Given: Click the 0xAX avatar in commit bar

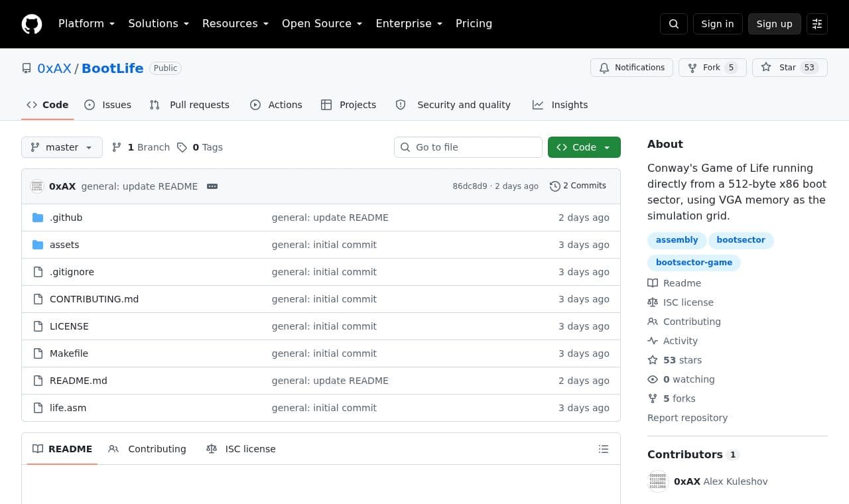Looking at the screenshot, I should pyautogui.click(x=37, y=186).
